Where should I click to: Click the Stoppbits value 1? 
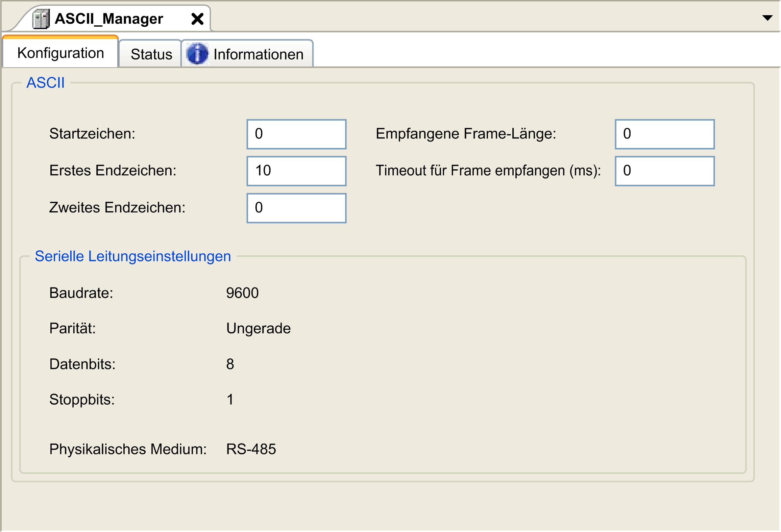(x=230, y=400)
